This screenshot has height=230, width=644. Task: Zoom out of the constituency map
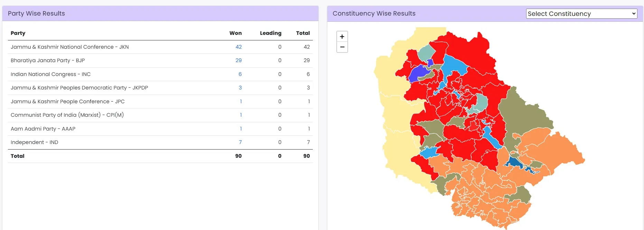click(x=342, y=47)
